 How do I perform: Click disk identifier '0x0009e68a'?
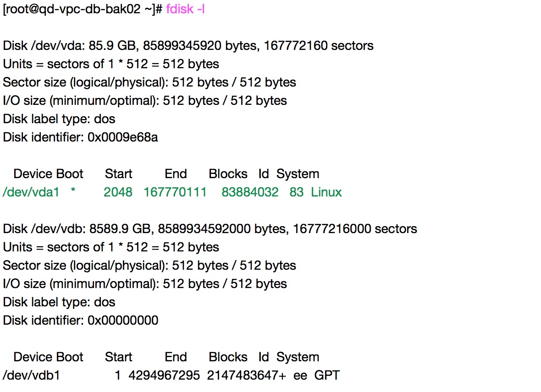[122, 137]
